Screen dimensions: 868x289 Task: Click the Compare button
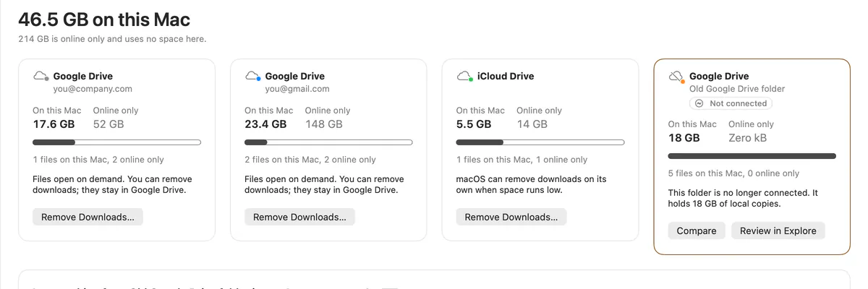[x=697, y=230]
